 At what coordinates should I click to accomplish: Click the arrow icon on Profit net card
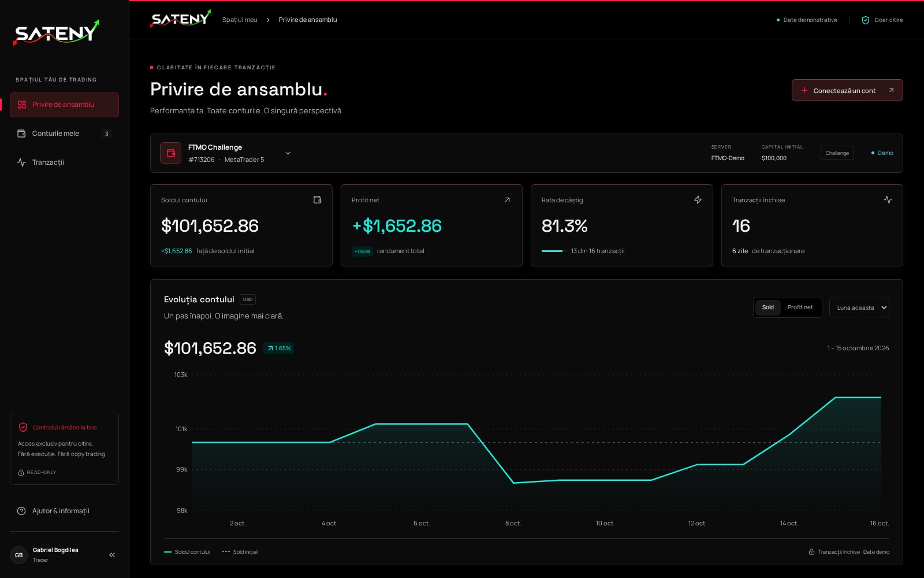tap(507, 200)
